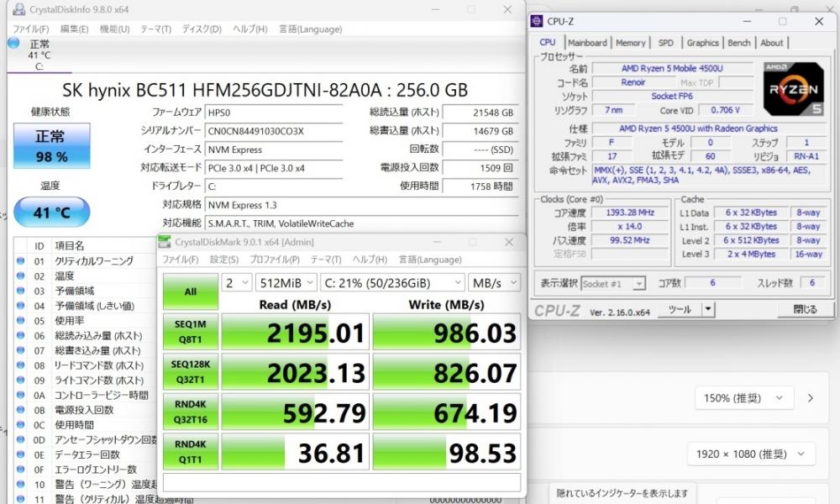The image size is (840, 504).
Task: Open CrystalDiskMark ファイル(F) menu
Action: click(x=181, y=260)
